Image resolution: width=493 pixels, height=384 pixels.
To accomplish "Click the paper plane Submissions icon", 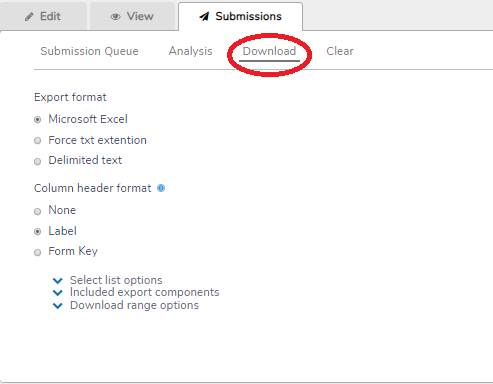I will tap(204, 16).
